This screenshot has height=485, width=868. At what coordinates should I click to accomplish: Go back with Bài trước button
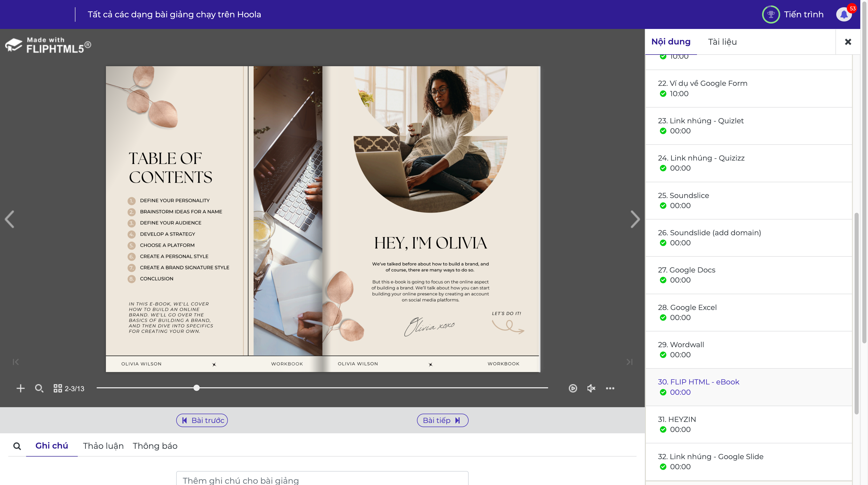(202, 420)
